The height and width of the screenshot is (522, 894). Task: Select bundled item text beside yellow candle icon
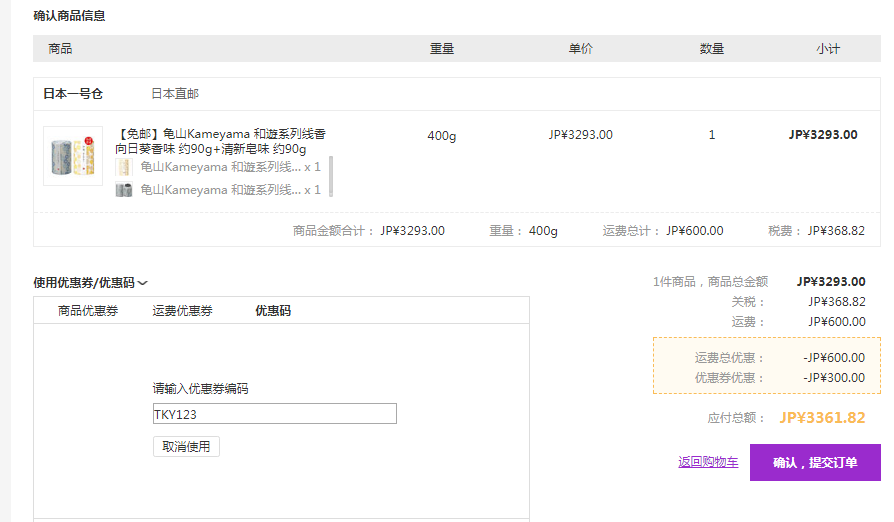[x=220, y=167]
